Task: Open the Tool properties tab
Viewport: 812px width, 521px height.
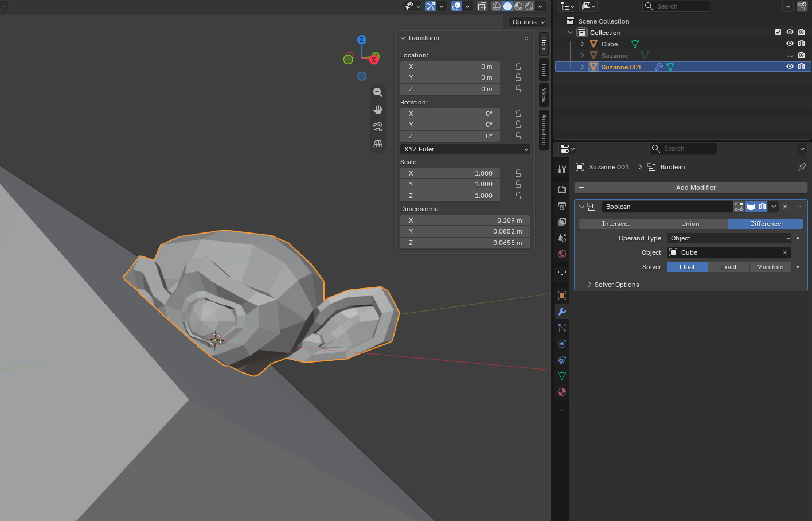Action: [562, 169]
